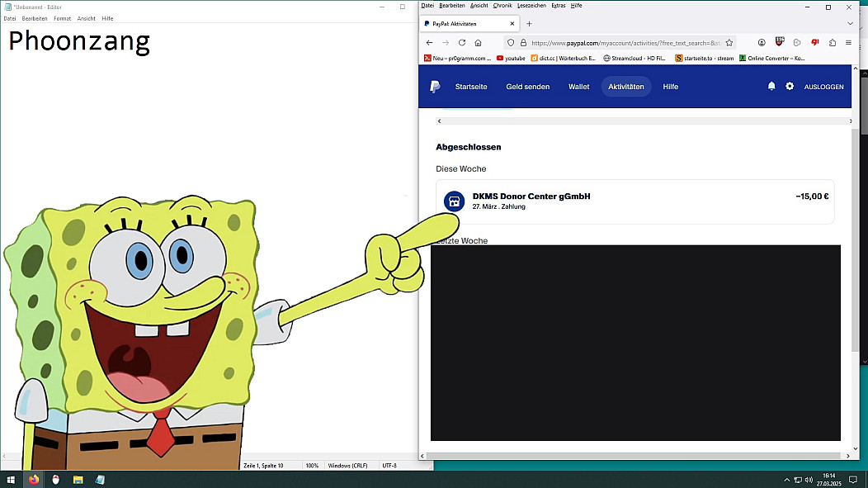868x488 pixels.
Task: Navigate back with the back arrow
Action: (x=429, y=42)
